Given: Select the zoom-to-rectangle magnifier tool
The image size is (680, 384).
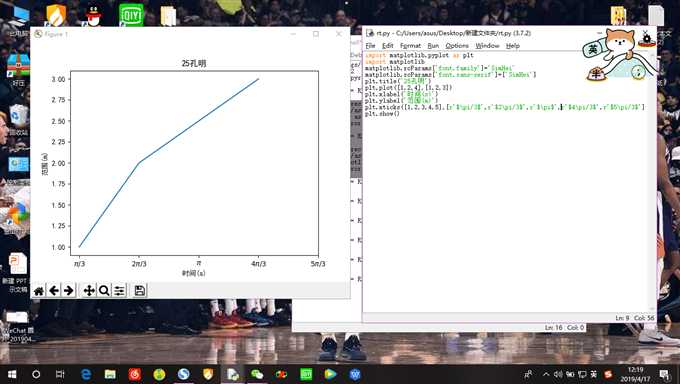Looking at the screenshot, I should click(x=104, y=290).
